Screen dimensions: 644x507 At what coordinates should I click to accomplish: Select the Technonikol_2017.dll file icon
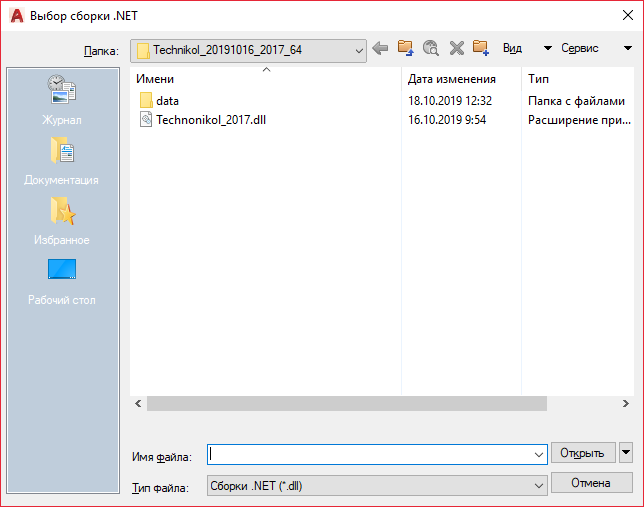[146, 120]
